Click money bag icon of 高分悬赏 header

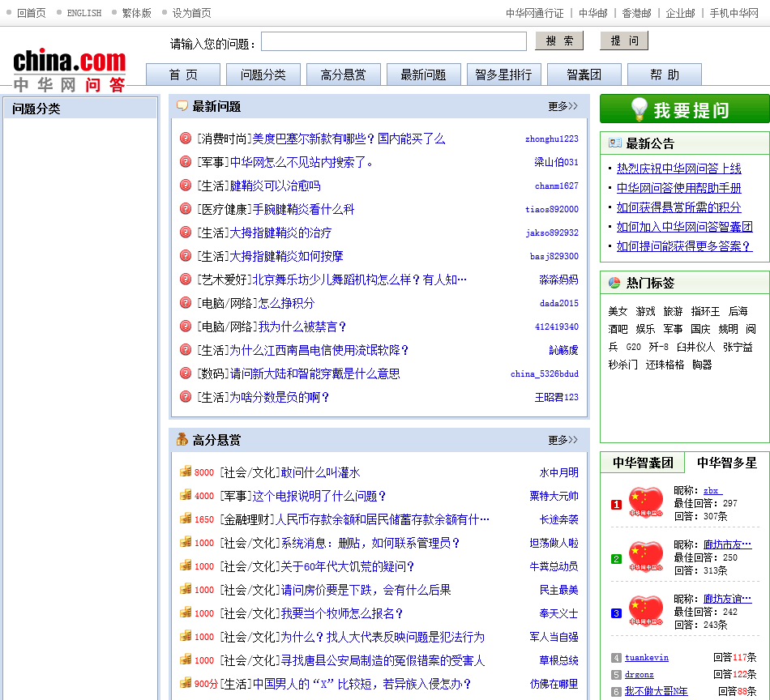click(182, 439)
